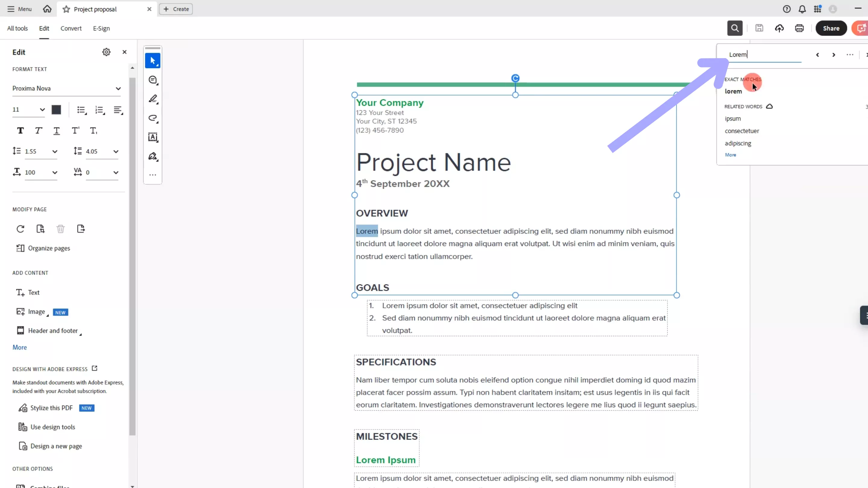The image size is (868, 488).
Task: Open the Menu hamburger
Action: [20, 9]
